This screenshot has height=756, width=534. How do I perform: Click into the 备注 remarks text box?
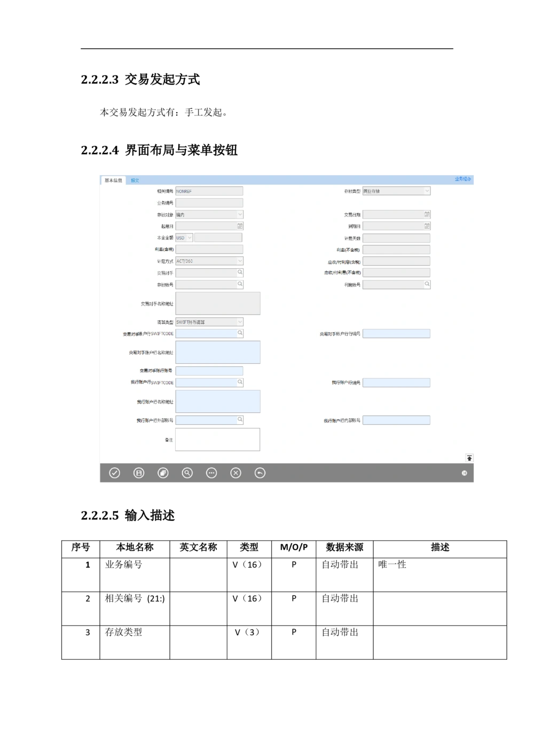(217, 439)
